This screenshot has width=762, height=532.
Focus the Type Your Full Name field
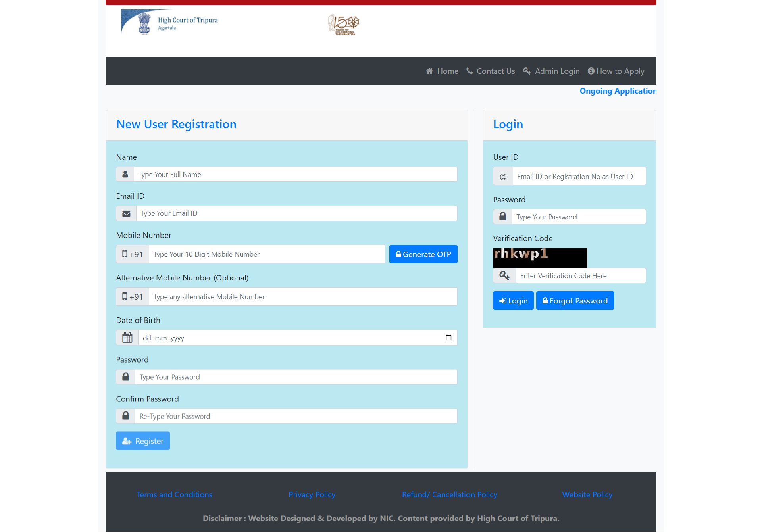point(295,175)
